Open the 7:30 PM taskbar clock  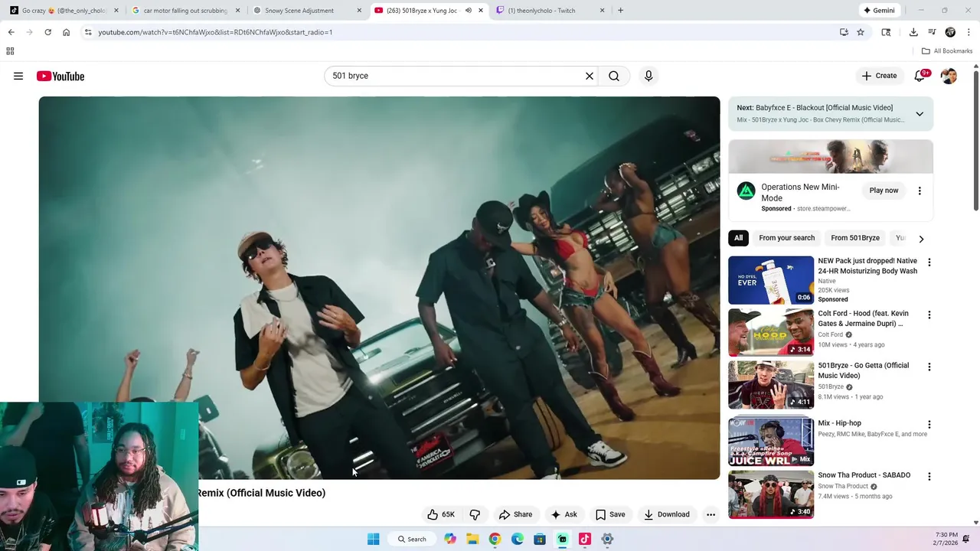click(946, 539)
